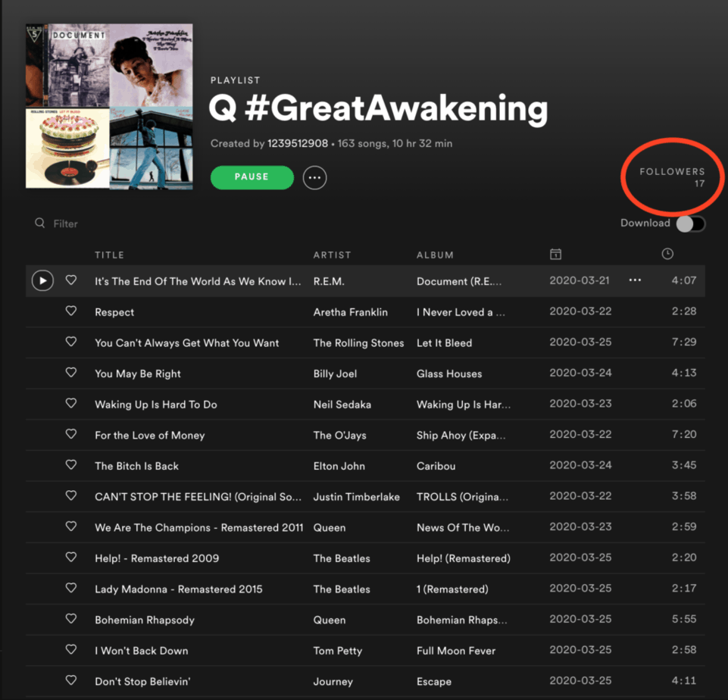Open the playlist cover art mosaic
728x700 pixels.
pos(109,107)
